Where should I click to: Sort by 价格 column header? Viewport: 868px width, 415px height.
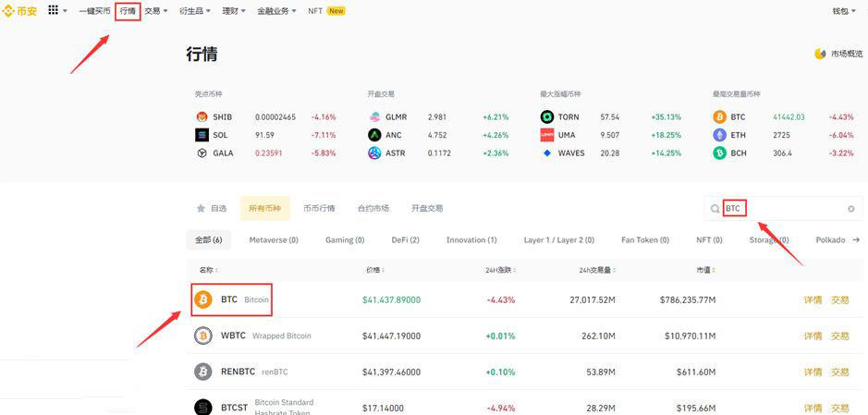[x=374, y=270]
